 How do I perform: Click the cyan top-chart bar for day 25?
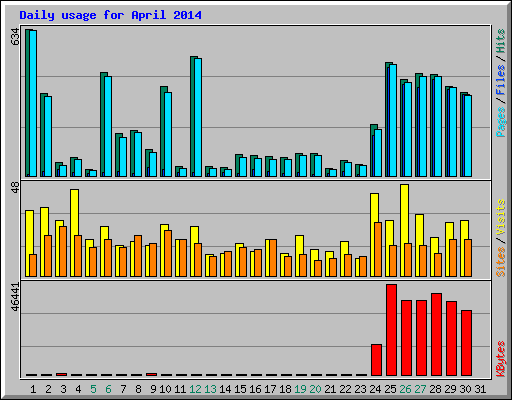pyautogui.click(x=393, y=120)
